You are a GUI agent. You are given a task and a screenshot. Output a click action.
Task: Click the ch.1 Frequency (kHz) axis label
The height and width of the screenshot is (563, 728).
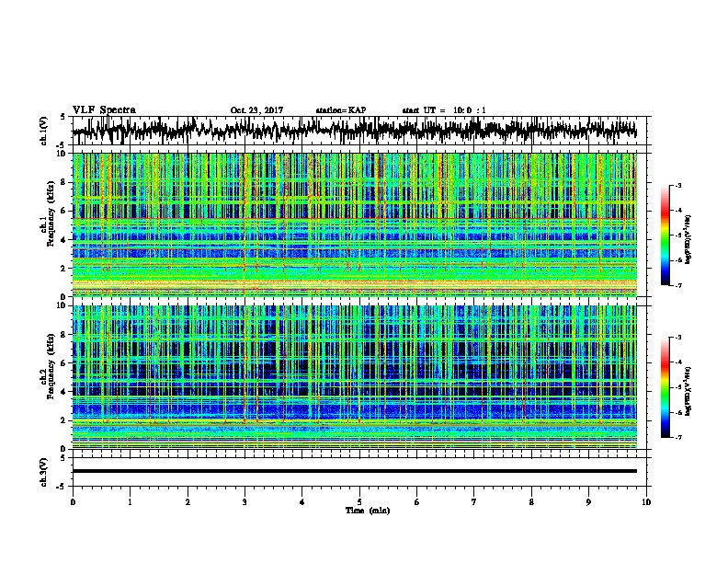[x=51, y=213]
